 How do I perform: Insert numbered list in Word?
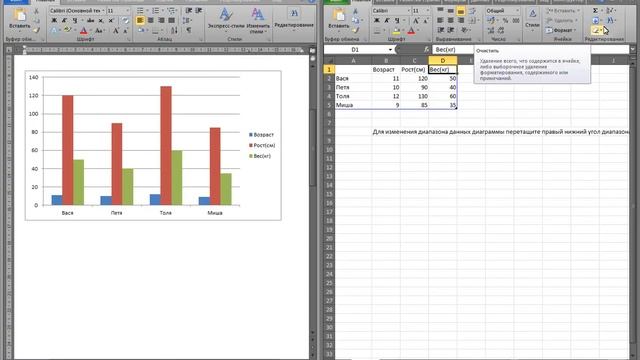pyautogui.click(x=156, y=11)
